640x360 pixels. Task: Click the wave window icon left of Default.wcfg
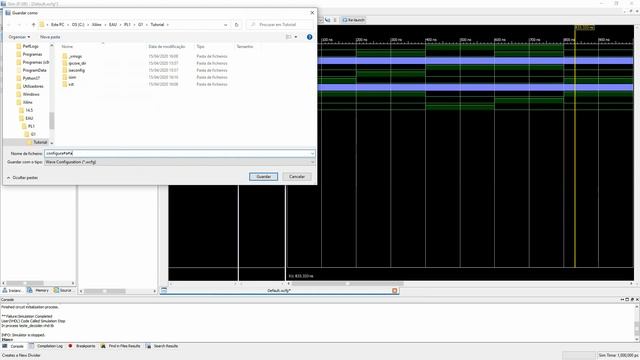click(x=164, y=290)
